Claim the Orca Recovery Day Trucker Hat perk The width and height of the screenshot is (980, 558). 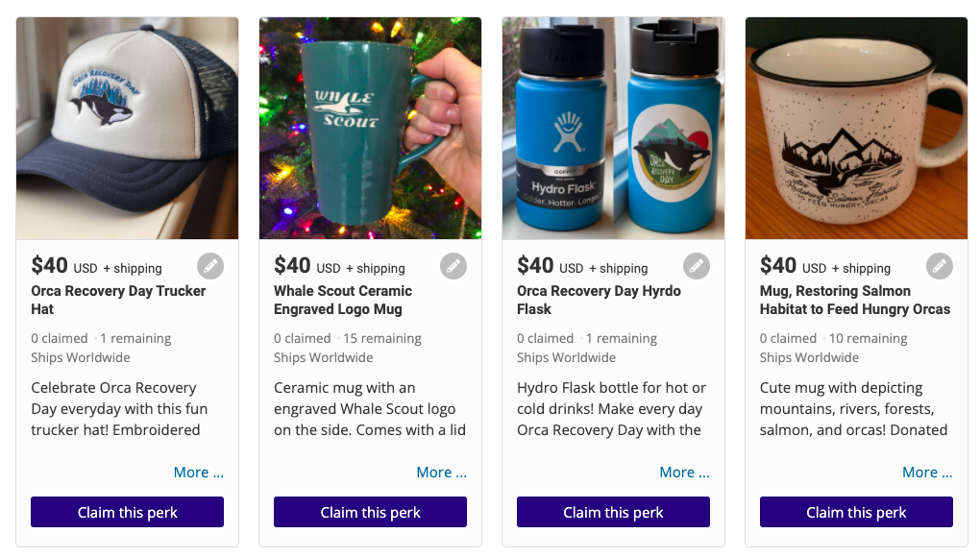point(127,512)
